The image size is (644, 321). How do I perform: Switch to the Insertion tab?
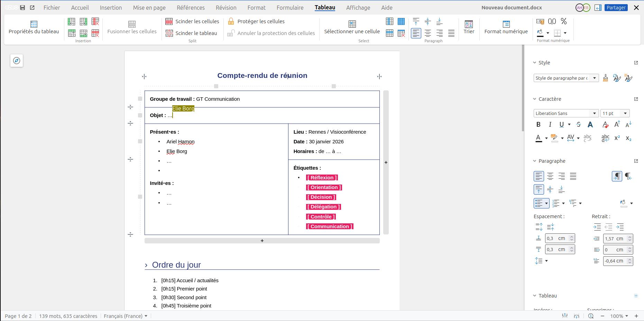click(111, 8)
